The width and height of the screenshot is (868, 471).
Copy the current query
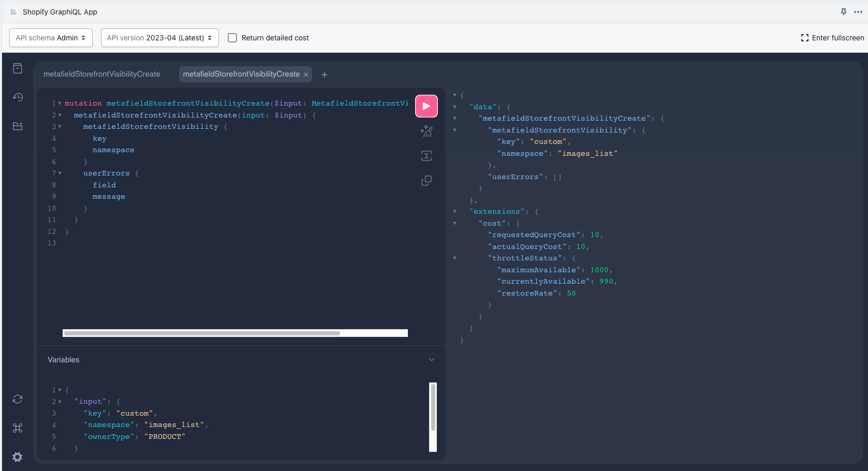tap(426, 180)
